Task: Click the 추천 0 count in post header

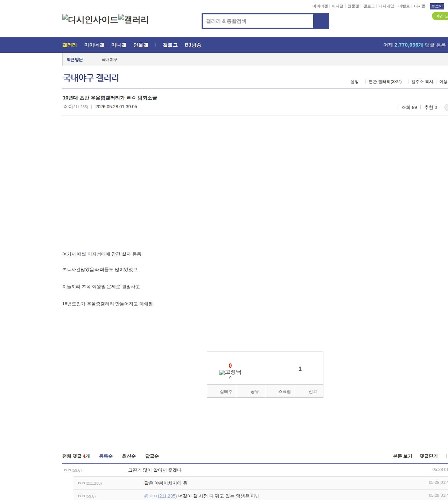Action: click(430, 107)
